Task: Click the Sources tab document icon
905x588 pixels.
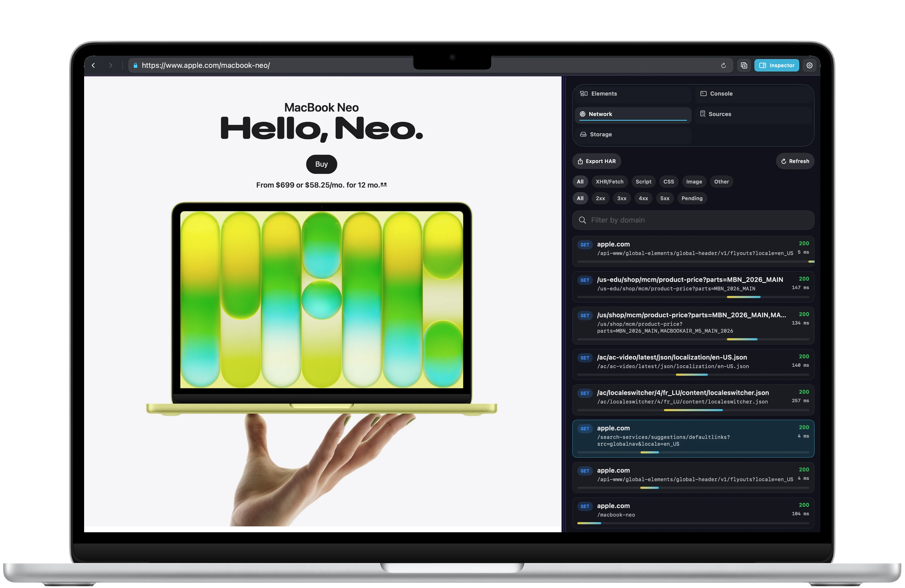Action: pos(702,114)
